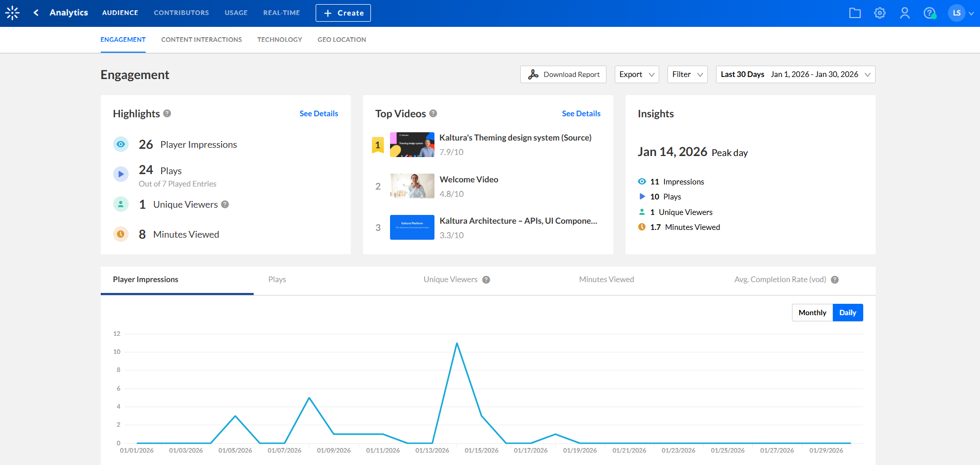Switch chart to Daily view
The width and height of the screenshot is (980, 465).
848,313
